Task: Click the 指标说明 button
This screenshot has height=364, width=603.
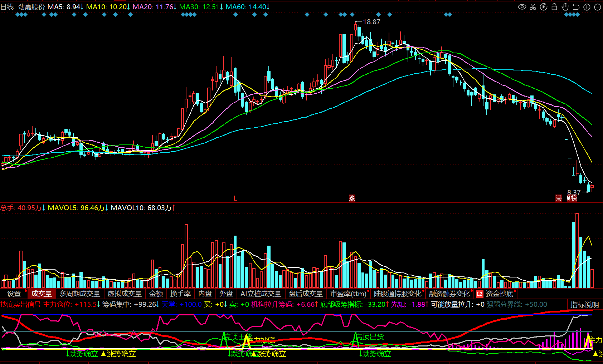Action: (584, 305)
